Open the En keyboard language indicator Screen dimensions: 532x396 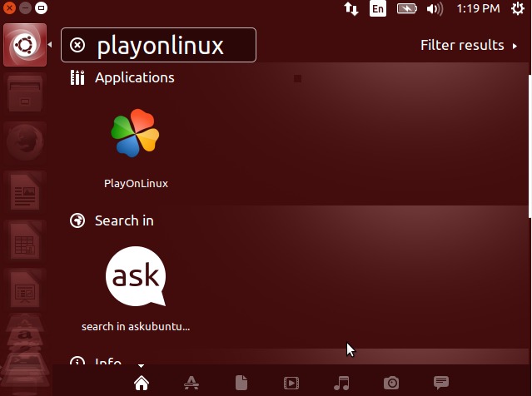(x=378, y=8)
